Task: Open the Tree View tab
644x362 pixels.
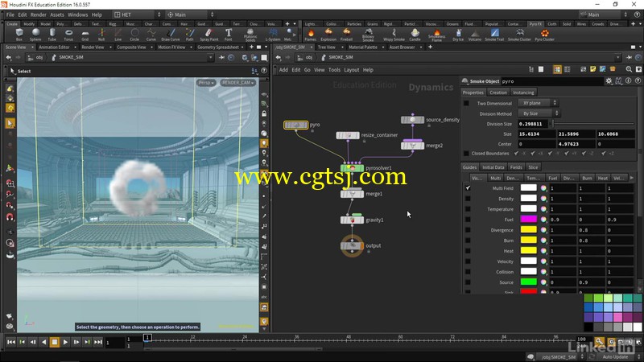Action: coord(327,47)
